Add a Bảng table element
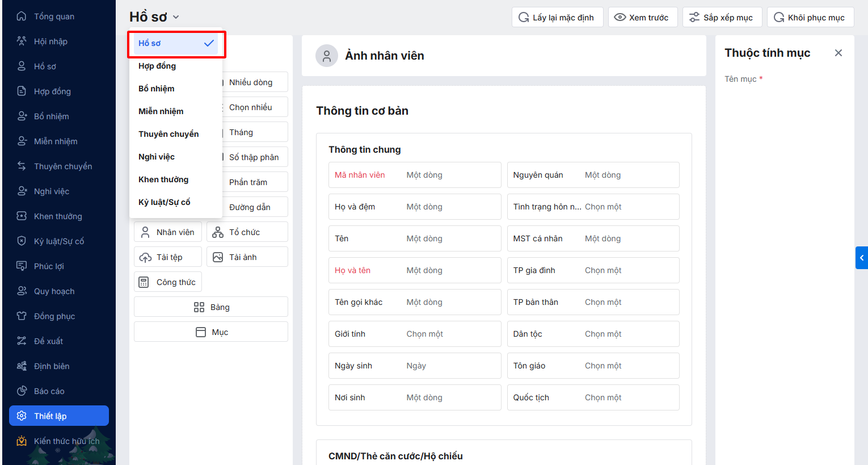Screen dimensions: 868x465 coord(211,307)
